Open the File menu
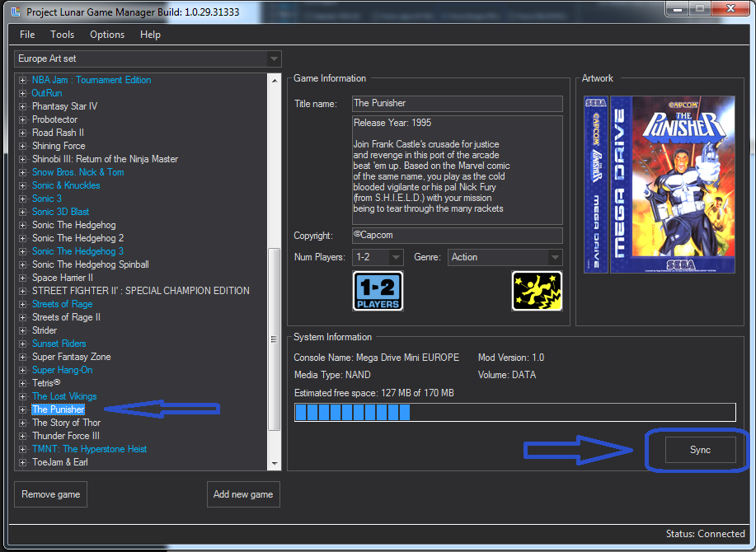The height and width of the screenshot is (552, 756). (x=26, y=35)
